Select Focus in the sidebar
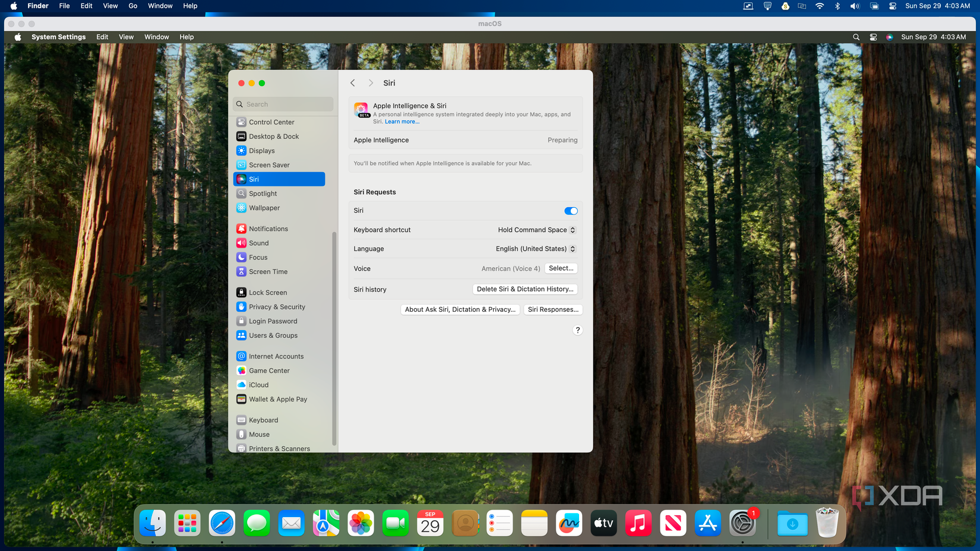 [x=279, y=257]
